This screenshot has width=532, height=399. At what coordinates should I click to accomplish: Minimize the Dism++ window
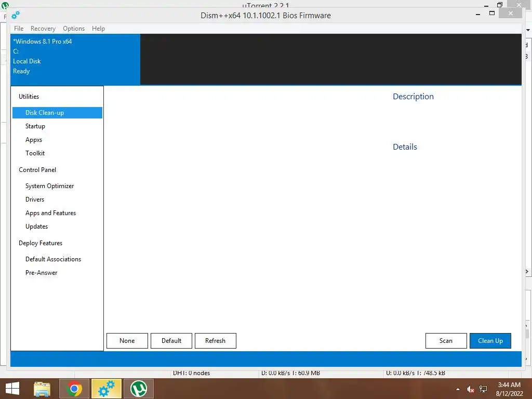coord(478,14)
